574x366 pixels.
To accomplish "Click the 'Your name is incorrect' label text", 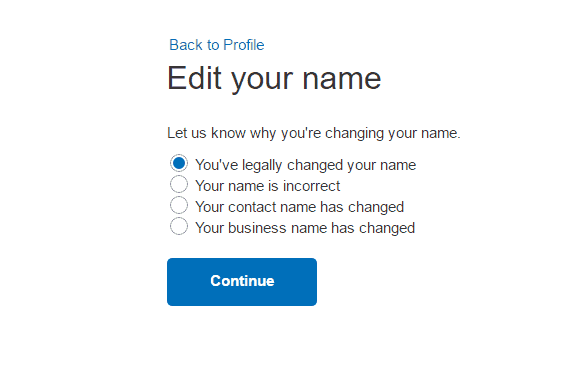I will pyautogui.click(x=268, y=186).
